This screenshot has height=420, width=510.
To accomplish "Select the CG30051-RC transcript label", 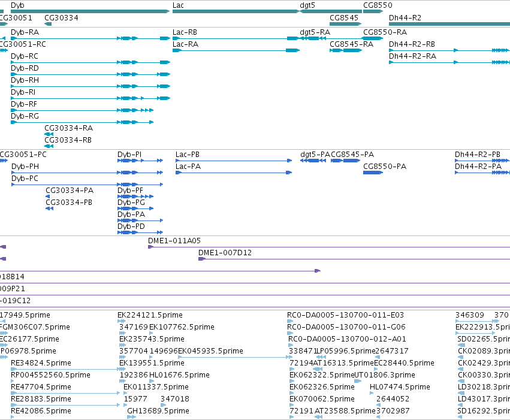I will pyautogui.click(x=23, y=44).
